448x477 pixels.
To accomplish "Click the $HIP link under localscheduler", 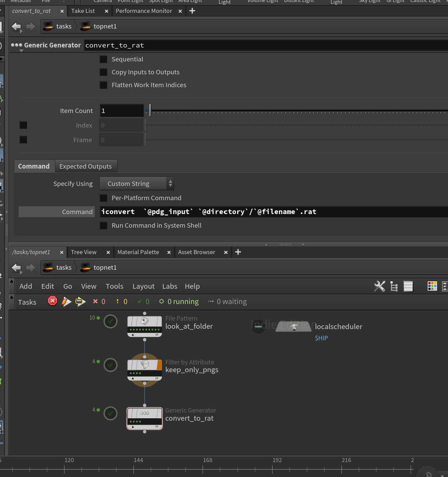I will coord(321,338).
